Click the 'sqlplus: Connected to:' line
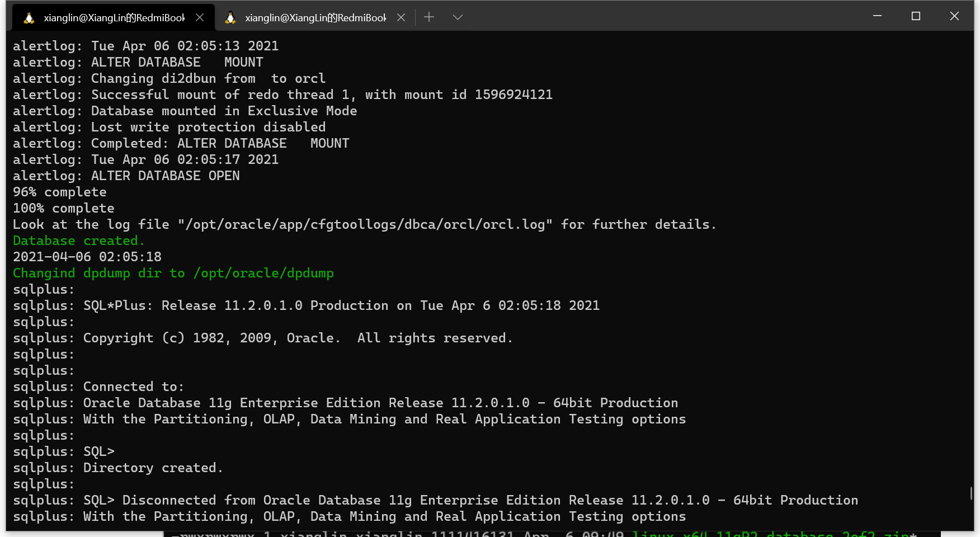Viewport: 980px width, 537px height. tap(98, 387)
